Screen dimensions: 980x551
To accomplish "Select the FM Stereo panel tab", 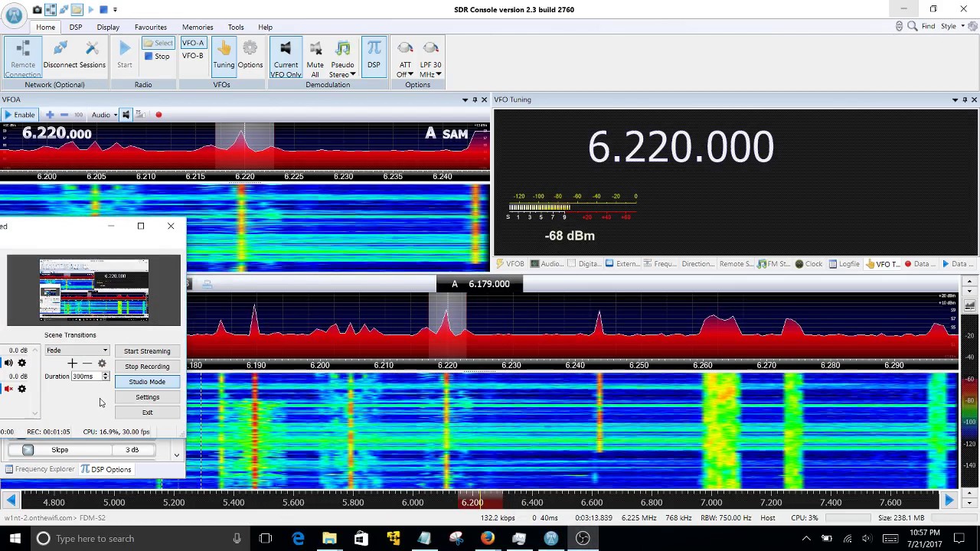I will pos(773,264).
